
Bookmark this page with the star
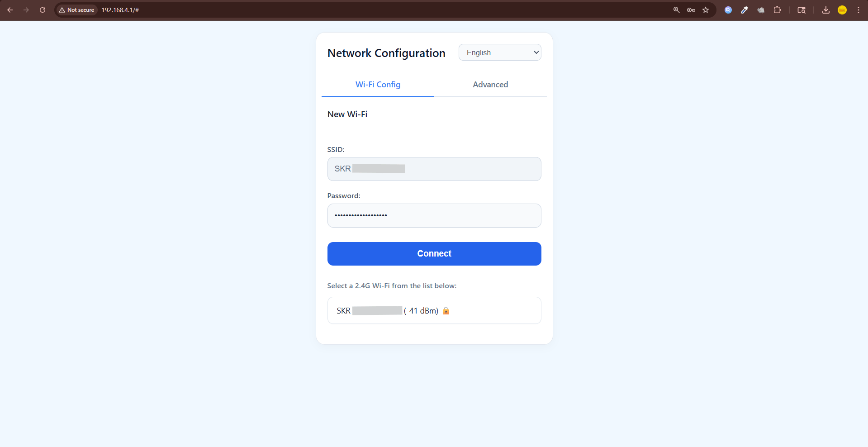click(706, 10)
